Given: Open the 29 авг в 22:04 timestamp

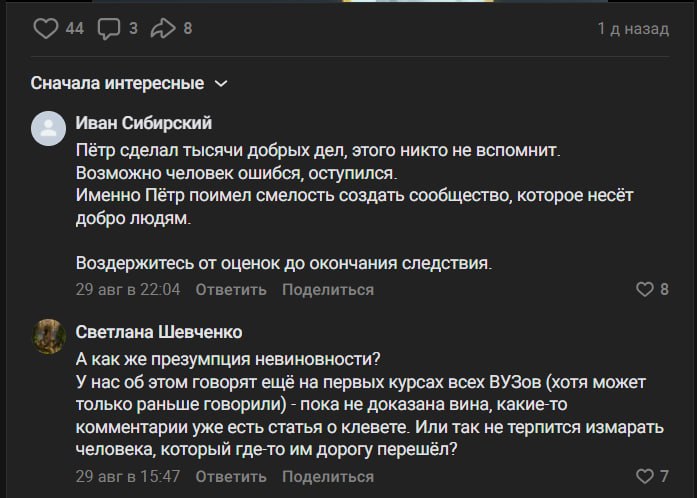Looking at the screenshot, I should [128, 289].
